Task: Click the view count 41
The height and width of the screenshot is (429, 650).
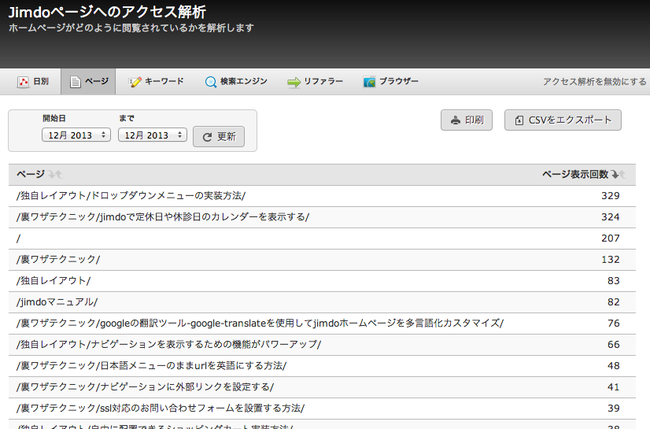Action: click(614, 387)
